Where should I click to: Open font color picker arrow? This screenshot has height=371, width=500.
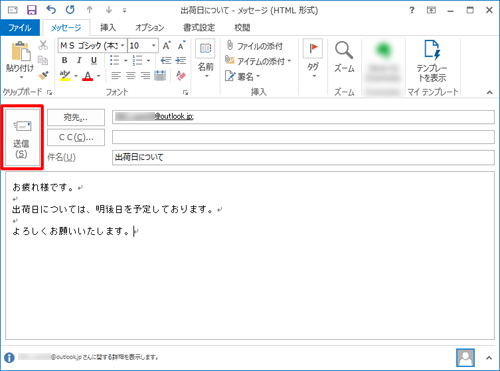tap(99, 76)
